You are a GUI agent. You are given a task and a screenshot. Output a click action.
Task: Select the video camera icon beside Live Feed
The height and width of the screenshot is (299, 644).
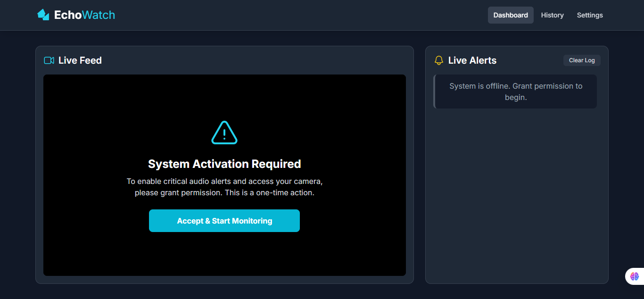point(49,60)
